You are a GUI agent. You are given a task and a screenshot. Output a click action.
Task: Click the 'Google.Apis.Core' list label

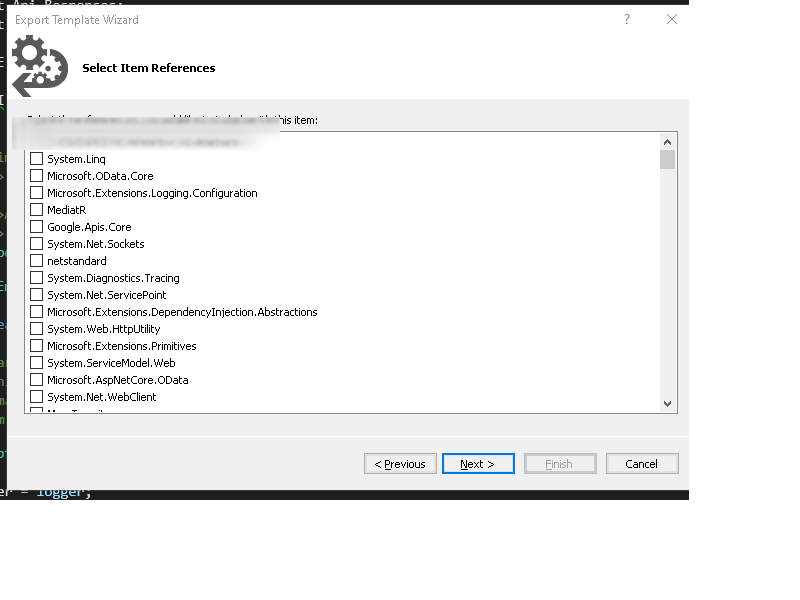tap(89, 227)
